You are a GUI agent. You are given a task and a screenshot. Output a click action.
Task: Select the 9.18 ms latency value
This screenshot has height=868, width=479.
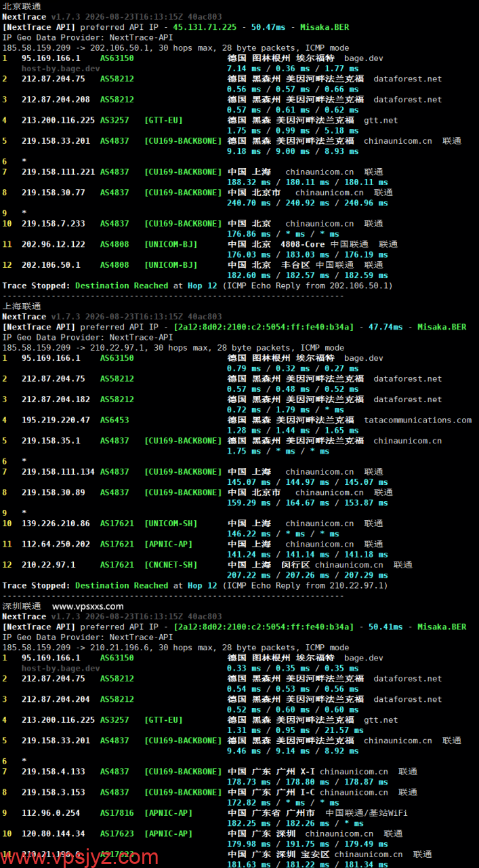(x=244, y=151)
